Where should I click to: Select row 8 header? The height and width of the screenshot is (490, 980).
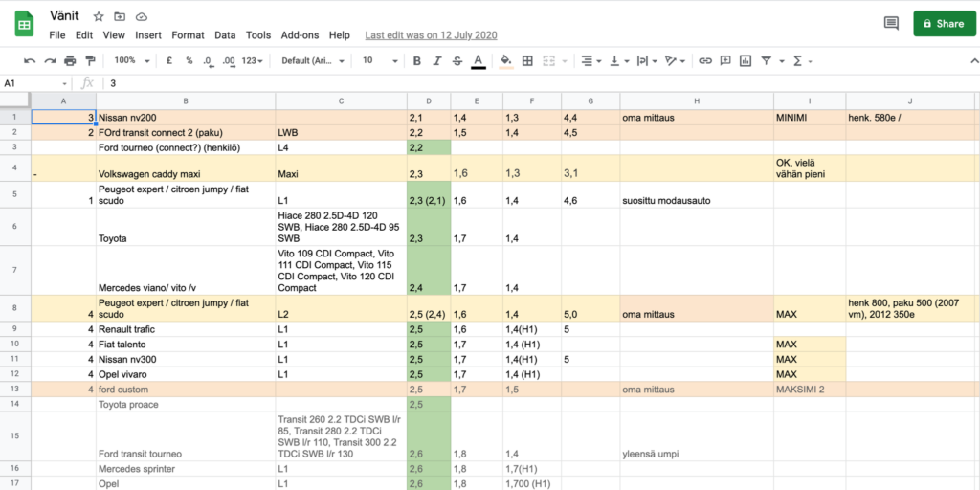click(15, 308)
